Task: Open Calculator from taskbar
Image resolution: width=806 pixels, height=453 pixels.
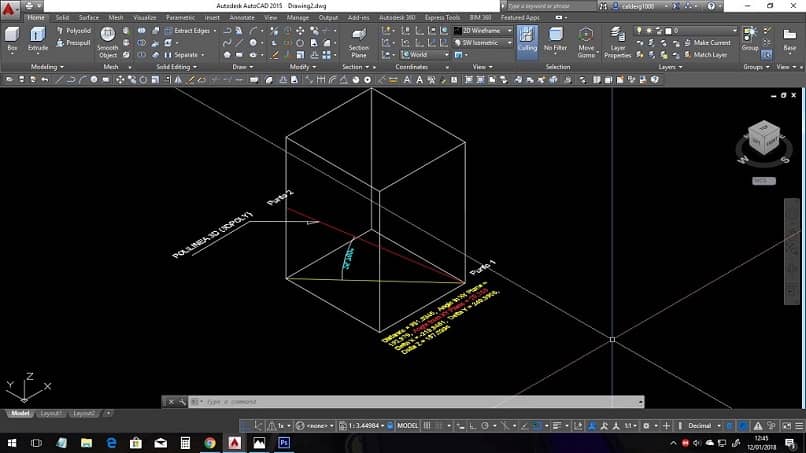Action: click(x=185, y=443)
